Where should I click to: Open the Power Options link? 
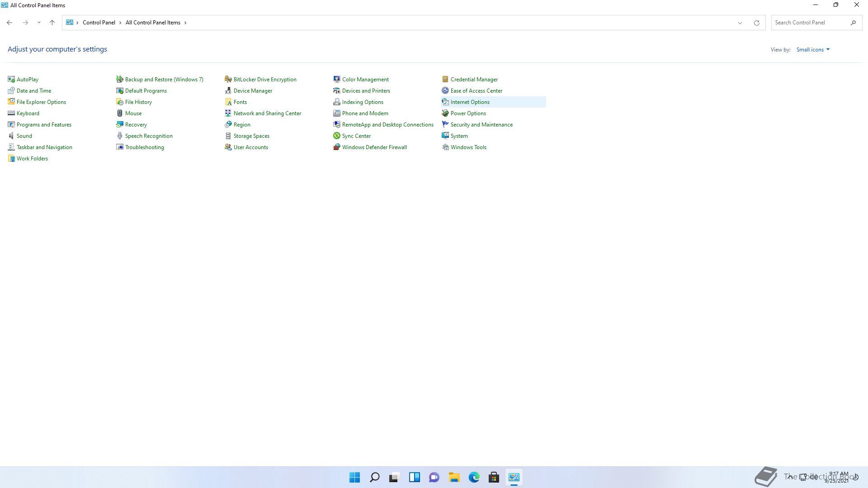pyautogui.click(x=468, y=113)
